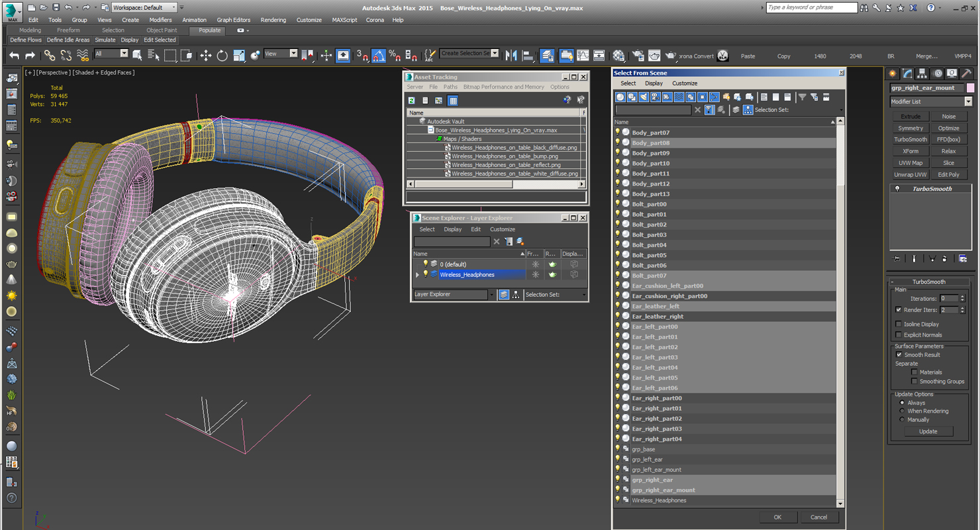Viewport: 980px width, 530px height.
Task: Click Sort by Hierarchy icon beside Selection Set
Action: click(x=748, y=110)
